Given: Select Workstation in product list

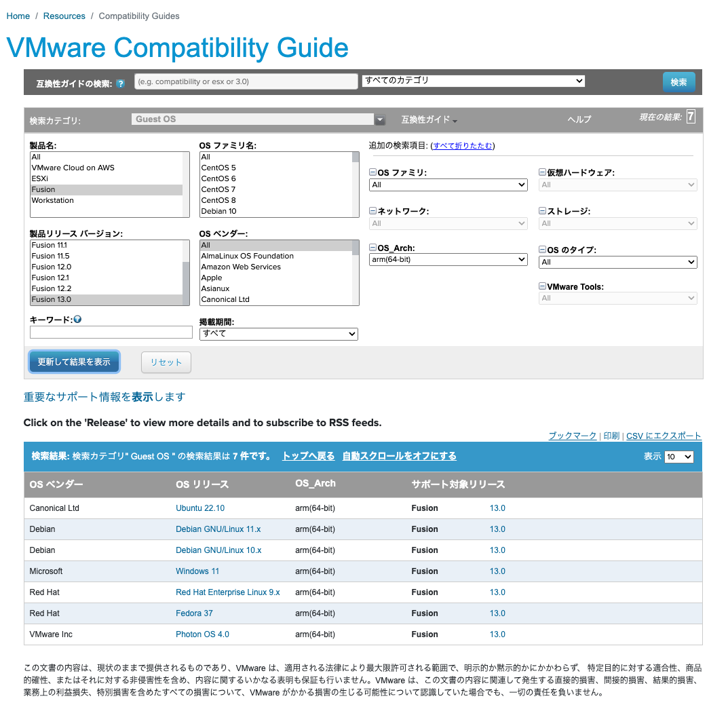Looking at the screenshot, I should [107, 201].
